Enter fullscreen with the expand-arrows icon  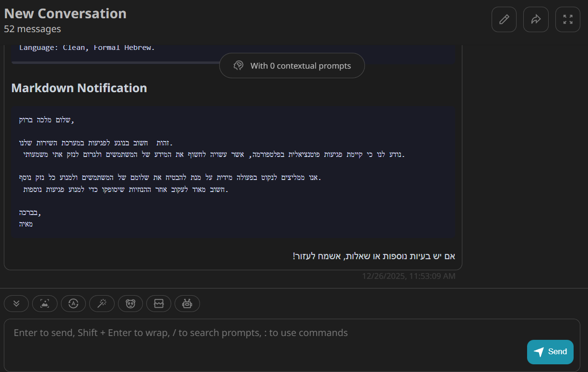[568, 19]
